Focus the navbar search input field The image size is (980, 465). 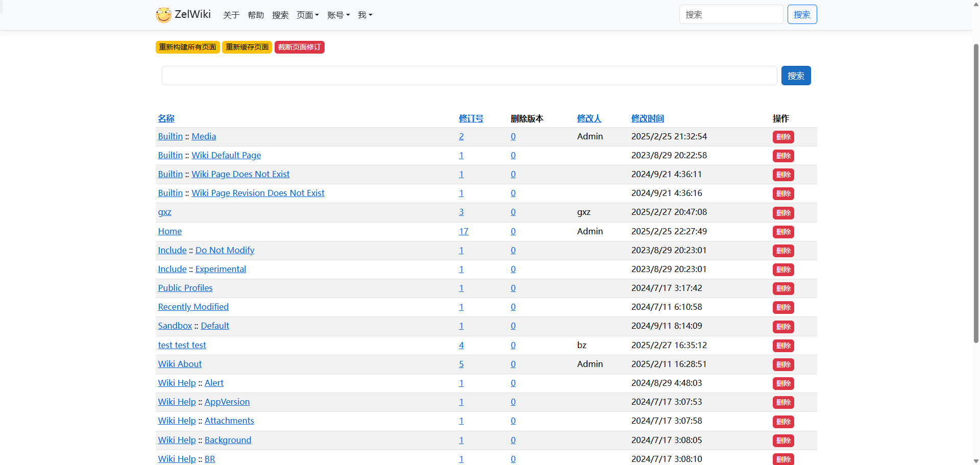pyautogui.click(x=730, y=14)
